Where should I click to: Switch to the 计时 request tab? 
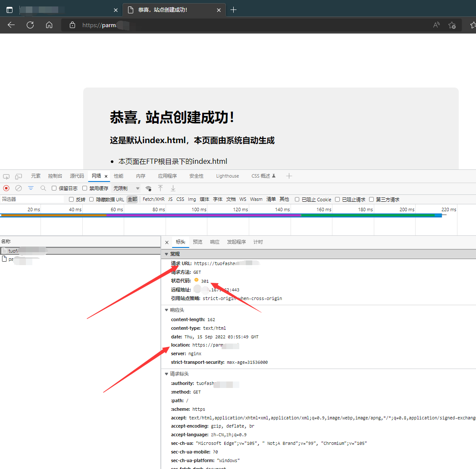click(258, 242)
